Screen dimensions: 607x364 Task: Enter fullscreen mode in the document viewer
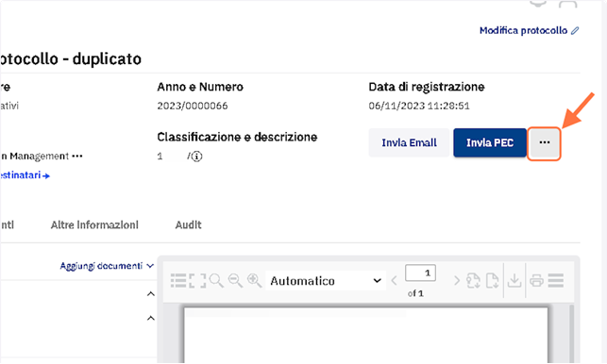pos(197,280)
